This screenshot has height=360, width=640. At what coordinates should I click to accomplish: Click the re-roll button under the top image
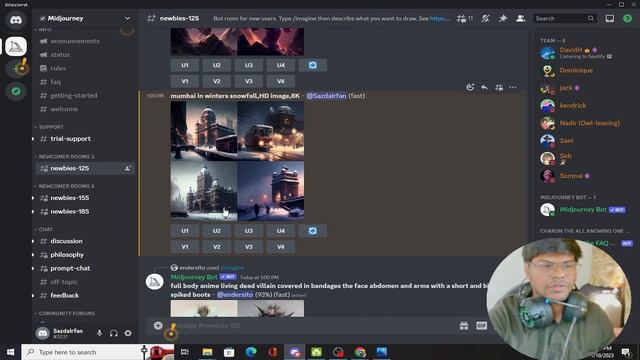coord(313,65)
